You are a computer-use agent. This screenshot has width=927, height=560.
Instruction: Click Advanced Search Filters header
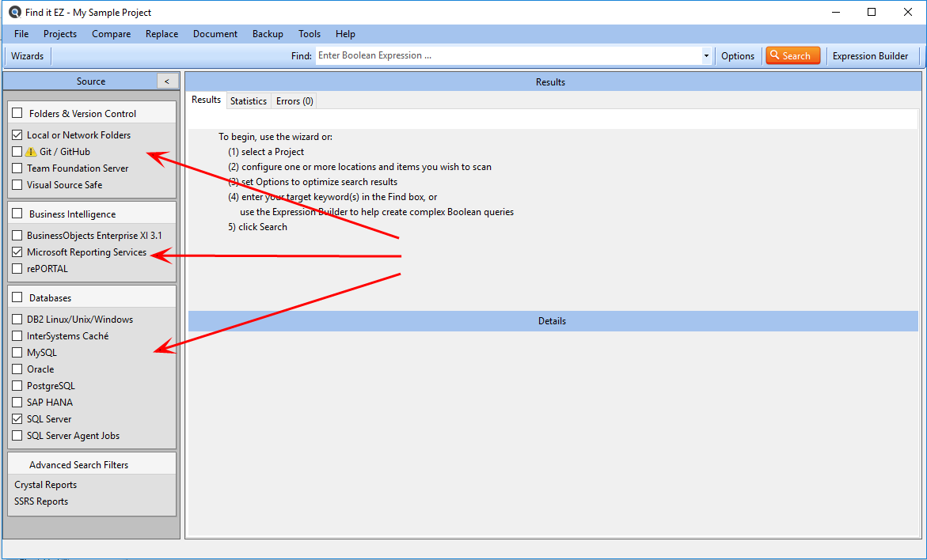[x=93, y=464]
